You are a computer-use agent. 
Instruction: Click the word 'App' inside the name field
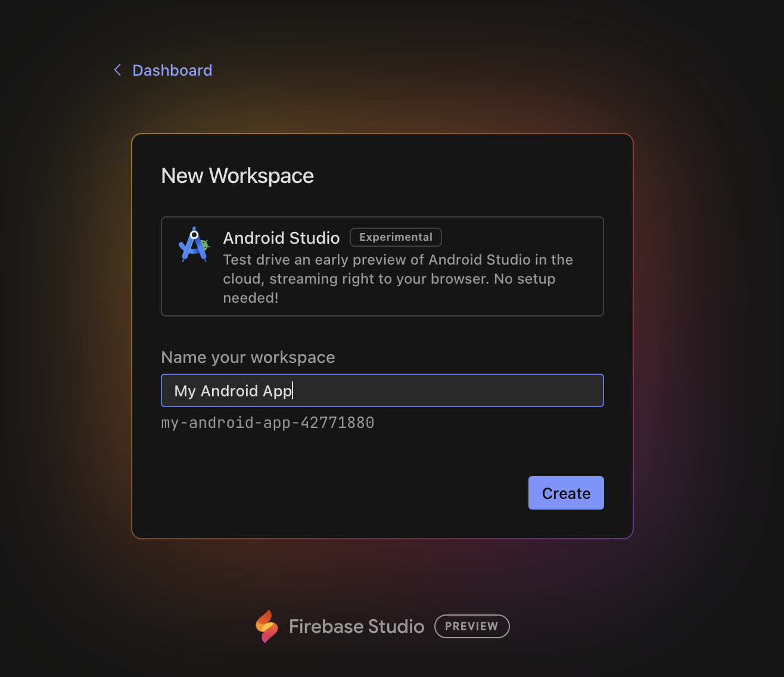pyautogui.click(x=277, y=391)
